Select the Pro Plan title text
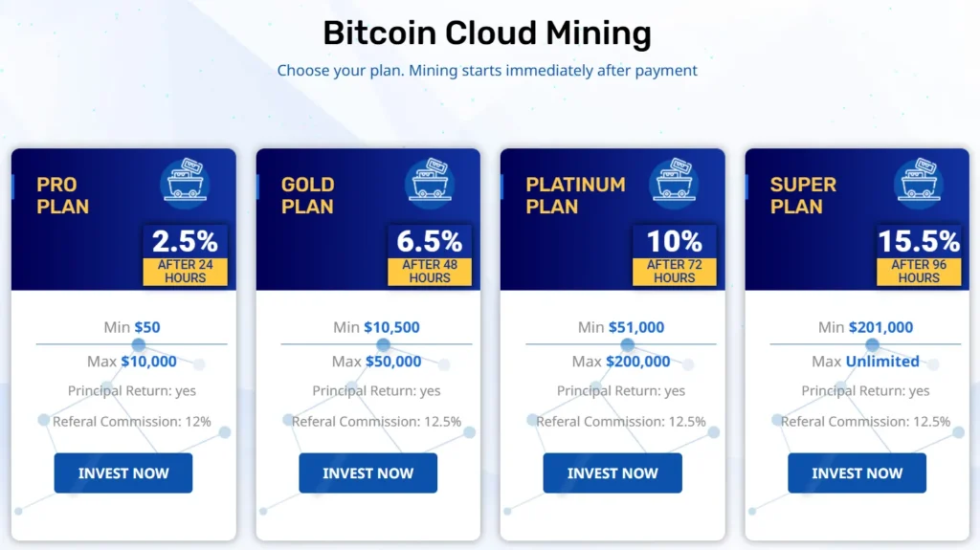The height and width of the screenshot is (550, 980). (63, 195)
